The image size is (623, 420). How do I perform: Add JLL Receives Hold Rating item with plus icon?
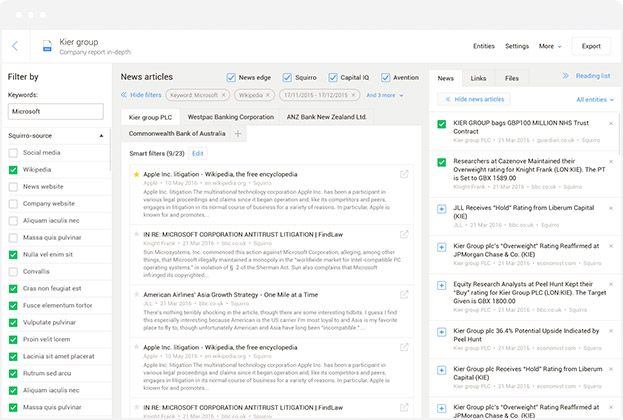coord(441,209)
